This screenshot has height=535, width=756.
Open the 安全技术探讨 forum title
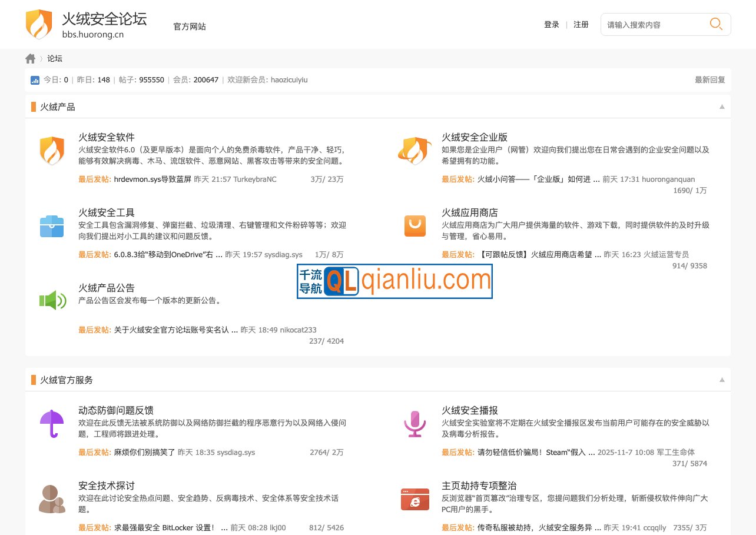[107, 486]
